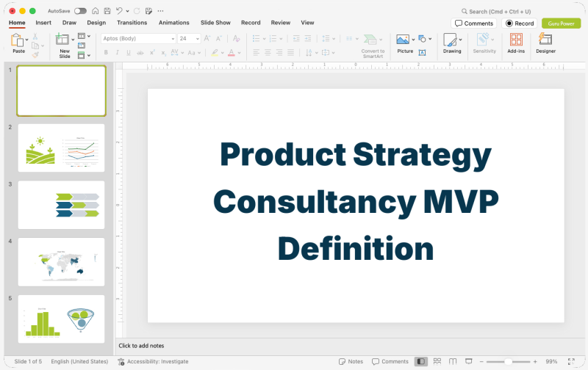Image resolution: width=588 pixels, height=370 pixels.
Task: Open the font size 24 dropdown
Action: click(x=197, y=39)
